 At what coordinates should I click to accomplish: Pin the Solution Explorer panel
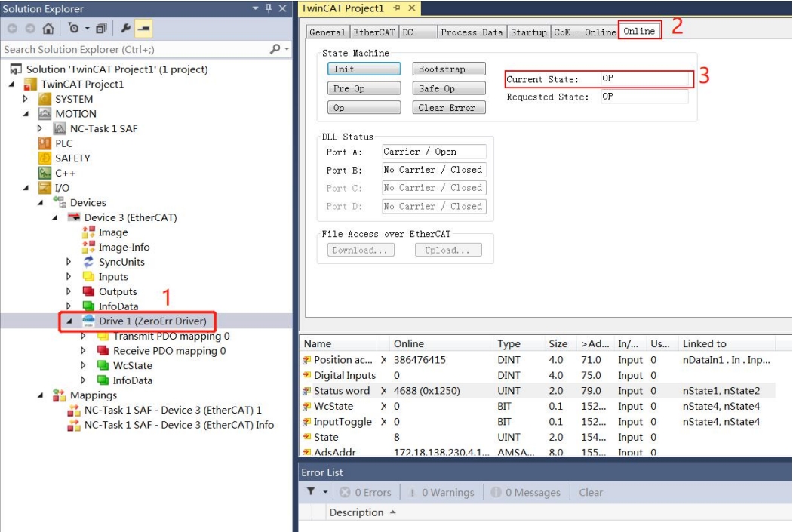[x=269, y=8]
